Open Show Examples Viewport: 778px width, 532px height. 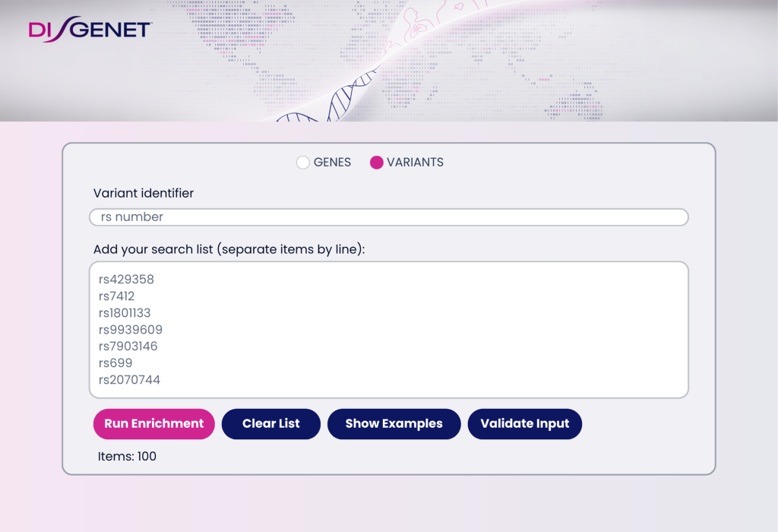[x=394, y=424]
